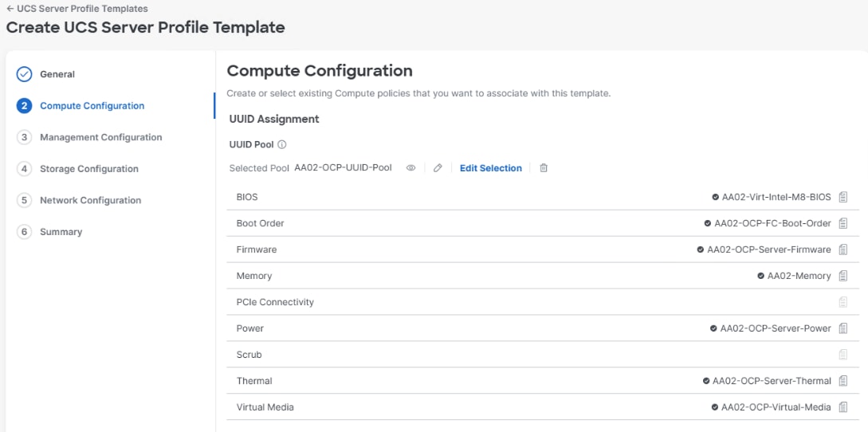Jump to Management Configuration step
This screenshot has height=432, width=868.
(100, 137)
